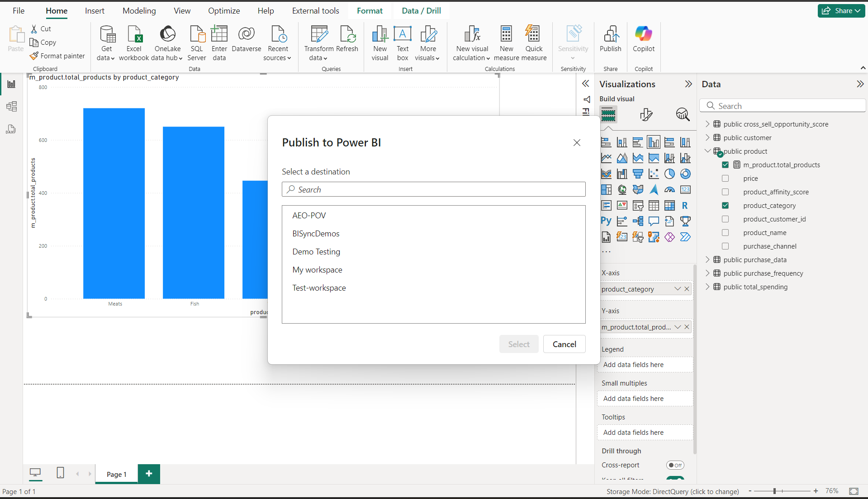Collapse the Data pane
Image resolution: width=868 pixels, height=499 pixels.
click(x=860, y=84)
